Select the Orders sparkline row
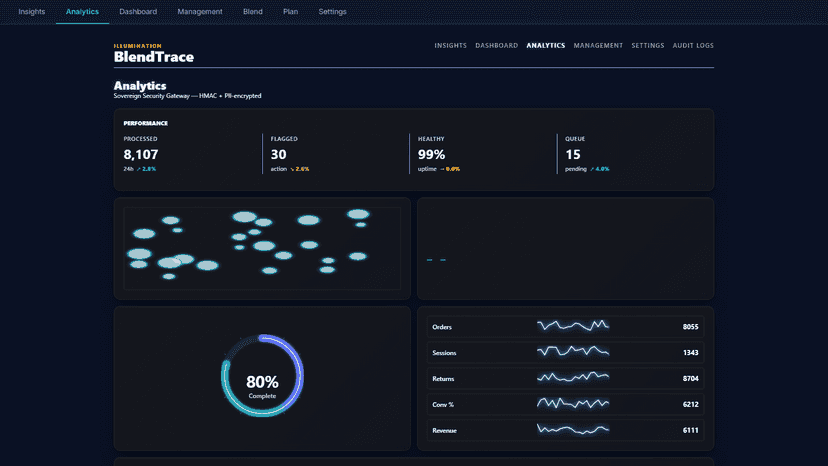The image size is (828, 466). point(565,327)
